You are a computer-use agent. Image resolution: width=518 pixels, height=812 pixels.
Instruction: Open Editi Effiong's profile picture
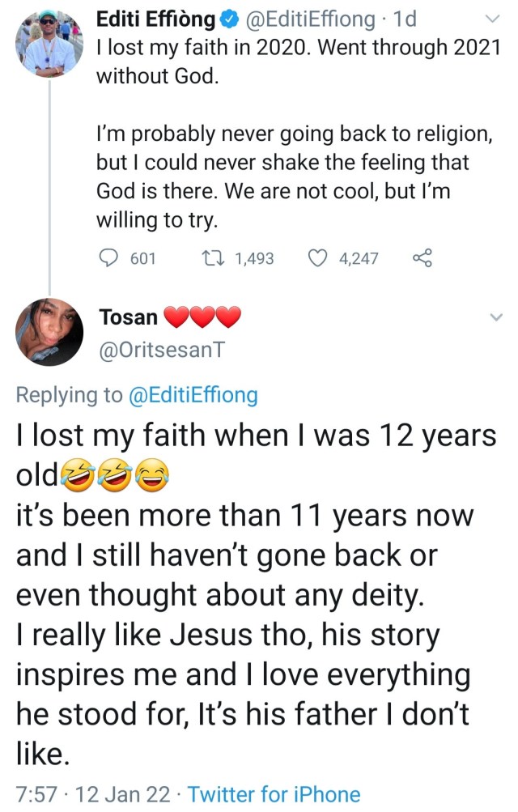(x=49, y=45)
